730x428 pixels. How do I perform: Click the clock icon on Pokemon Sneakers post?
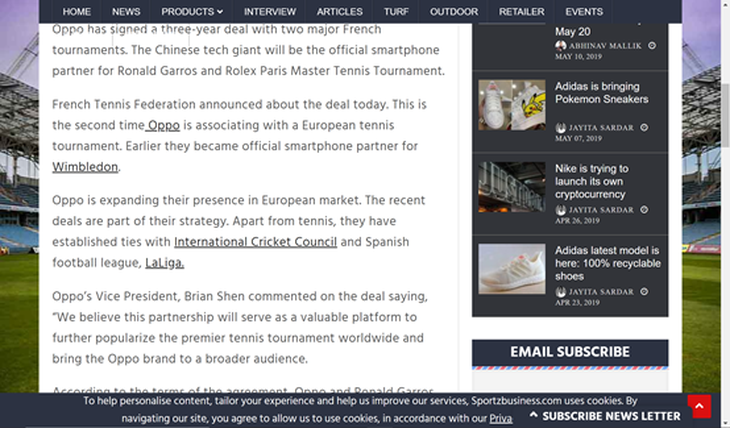point(644,128)
